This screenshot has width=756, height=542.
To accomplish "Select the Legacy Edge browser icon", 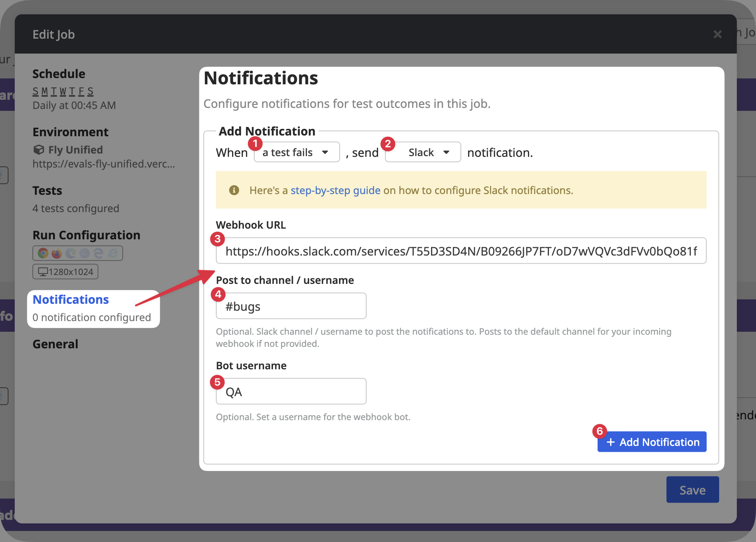I will pos(99,253).
